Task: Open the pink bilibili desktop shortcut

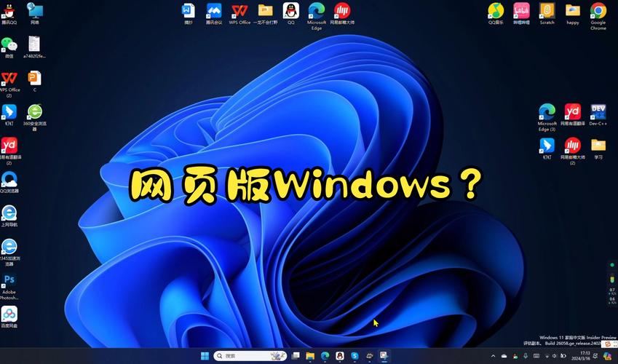Action: coord(521,14)
